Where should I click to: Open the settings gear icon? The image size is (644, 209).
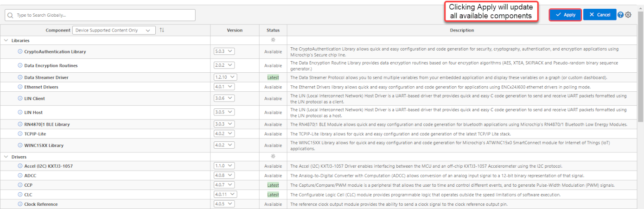628,15
